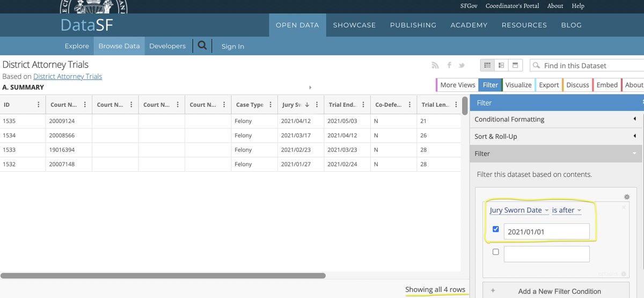Go to OPEN DATA in main navigation
This screenshot has width=644, height=298.
click(297, 25)
